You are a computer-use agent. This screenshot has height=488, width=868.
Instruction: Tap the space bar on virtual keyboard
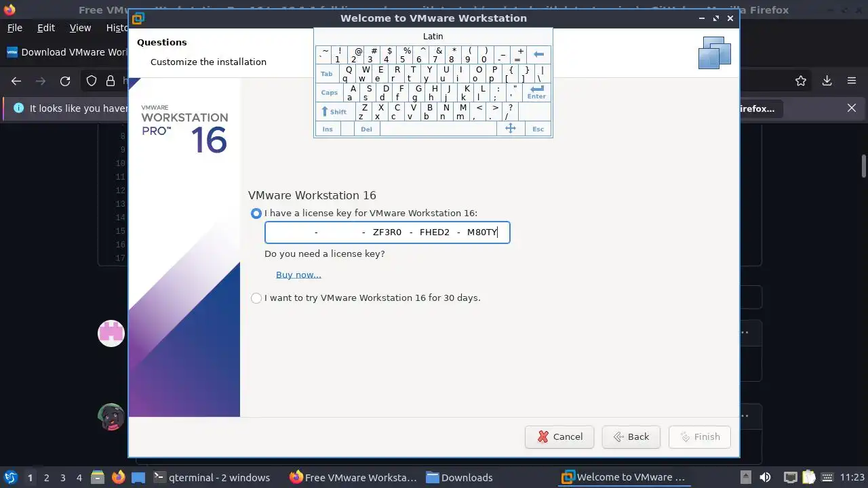click(x=438, y=129)
